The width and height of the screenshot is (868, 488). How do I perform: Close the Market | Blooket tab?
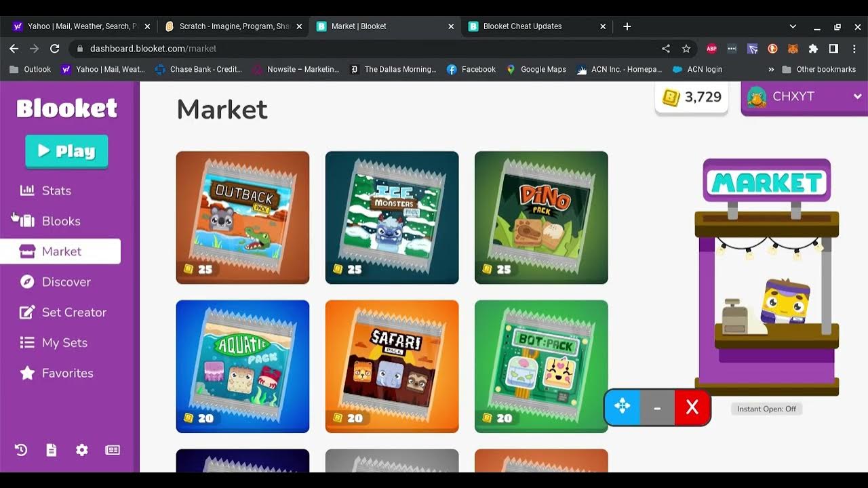451,26
